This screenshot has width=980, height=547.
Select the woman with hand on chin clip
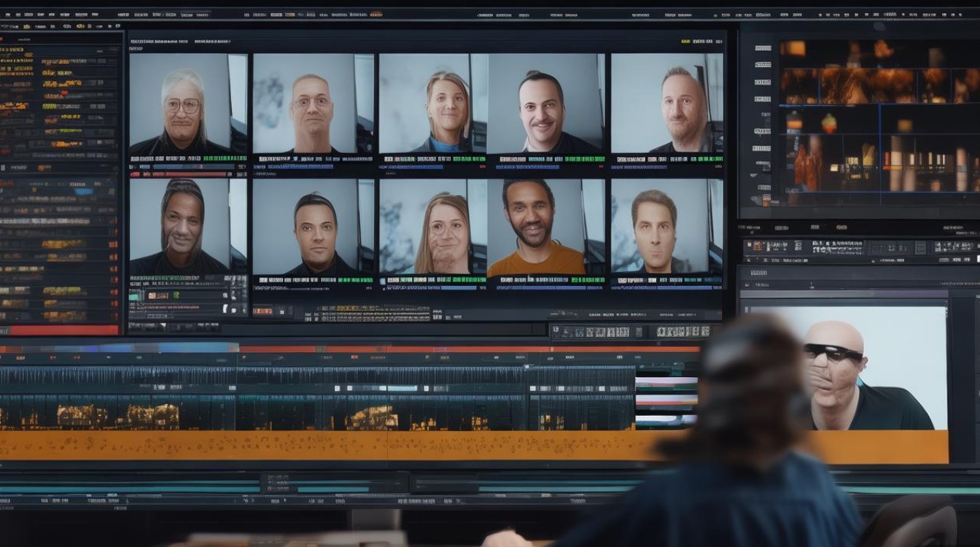(432, 226)
